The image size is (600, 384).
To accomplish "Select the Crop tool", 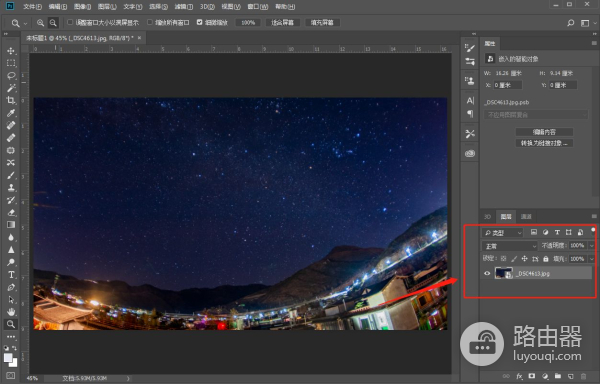I will [x=11, y=101].
